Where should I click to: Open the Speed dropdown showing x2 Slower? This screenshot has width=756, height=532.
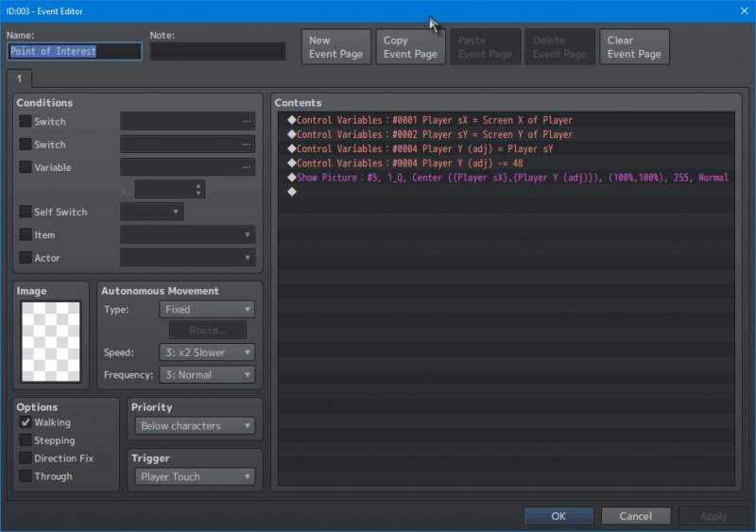pyautogui.click(x=207, y=352)
